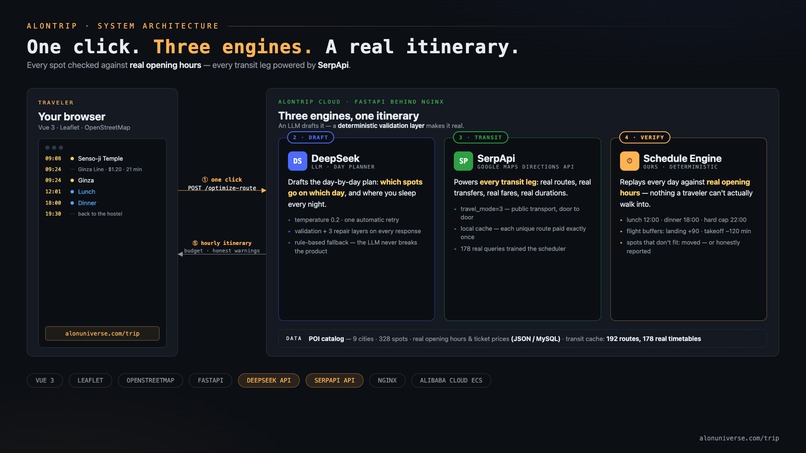Click the DEEPSEEK API tag

tap(268, 380)
